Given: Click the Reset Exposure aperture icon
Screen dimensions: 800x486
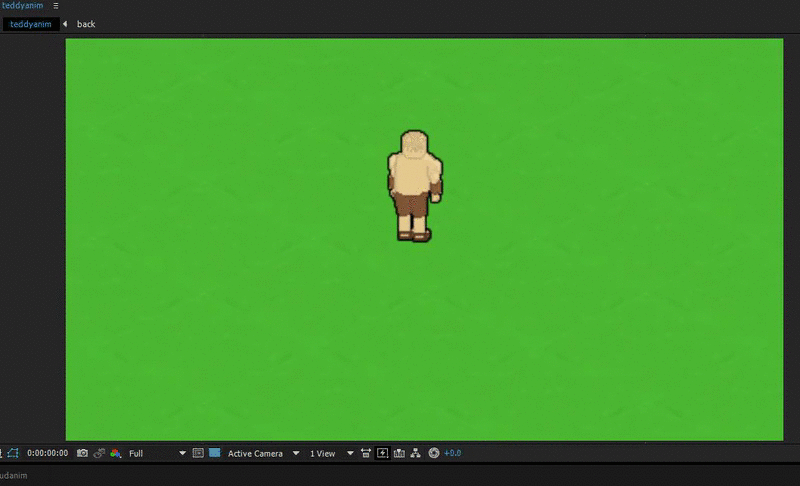Looking at the screenshot, I should coord(434,453).
